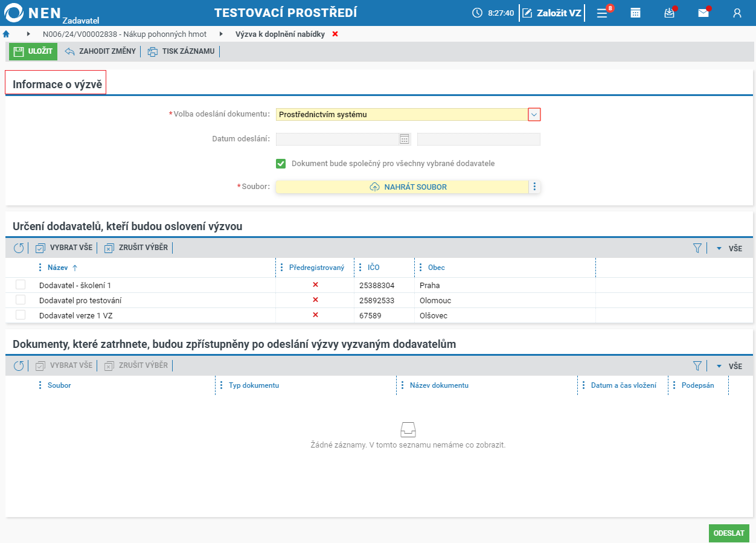Uncheck Dokument bude společný pro všechny dodavatele
The height and width of the screenshot is (543, 756).
[x=281, y=164]
